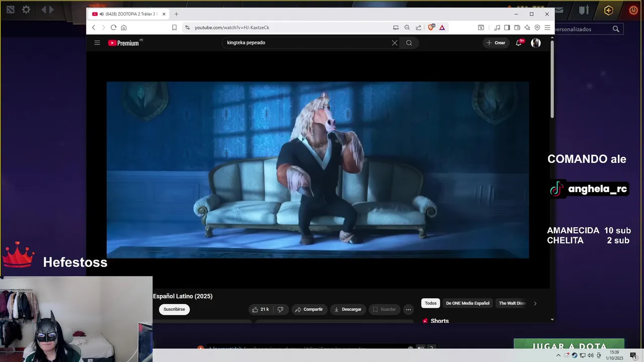Select De ONE Media Español chip
This screenshot has height=362, width=644.
(467, 303)
